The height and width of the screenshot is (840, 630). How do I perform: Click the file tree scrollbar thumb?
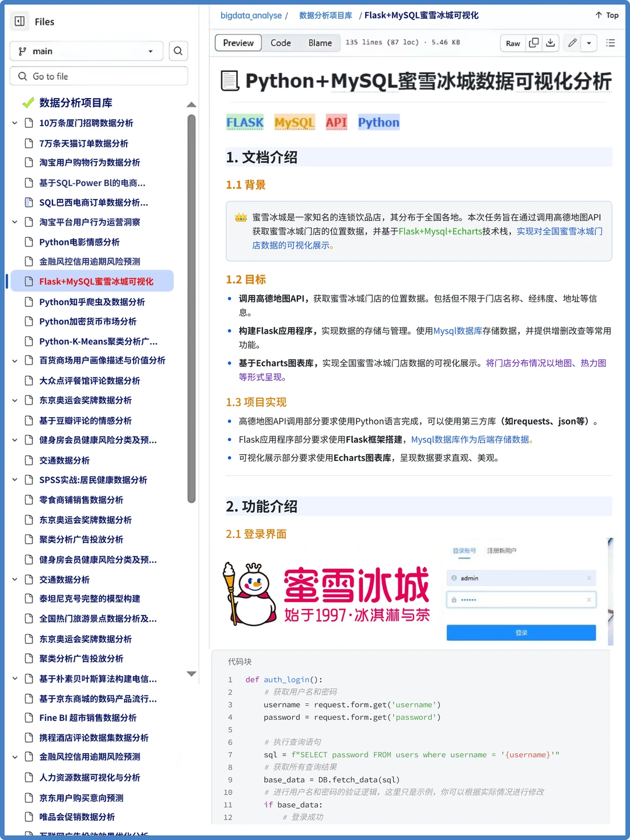191,309
